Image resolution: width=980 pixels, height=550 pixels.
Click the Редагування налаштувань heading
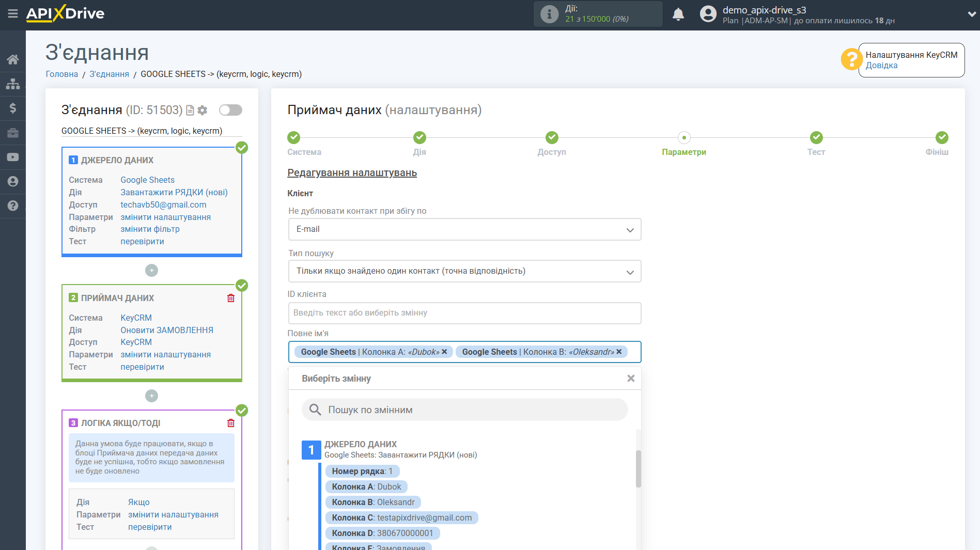tap(352, 172)
